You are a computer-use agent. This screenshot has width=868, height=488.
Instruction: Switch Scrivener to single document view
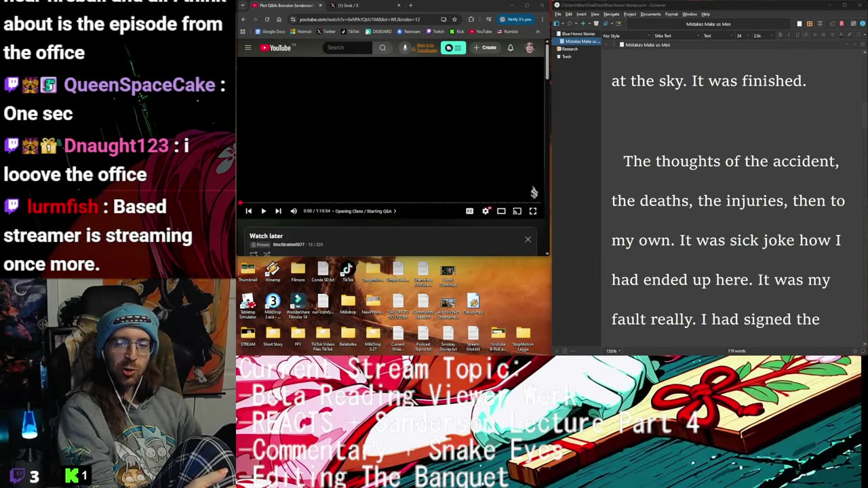click(800, 24)
